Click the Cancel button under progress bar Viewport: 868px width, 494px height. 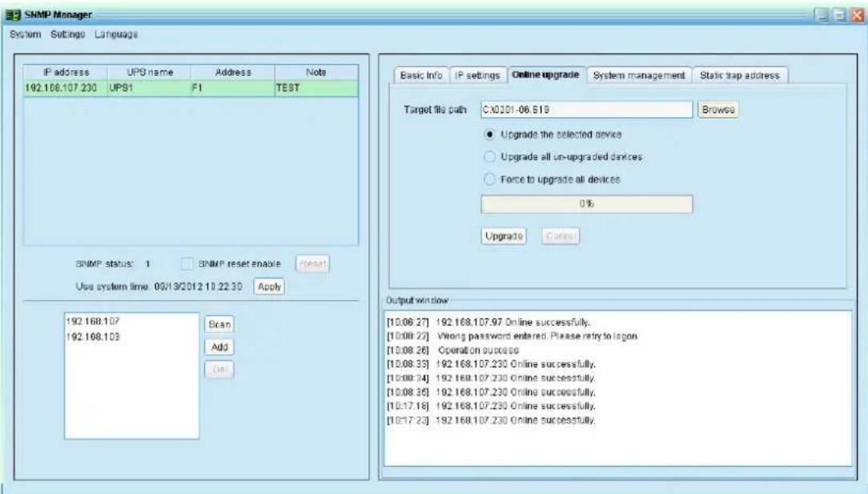561,236
